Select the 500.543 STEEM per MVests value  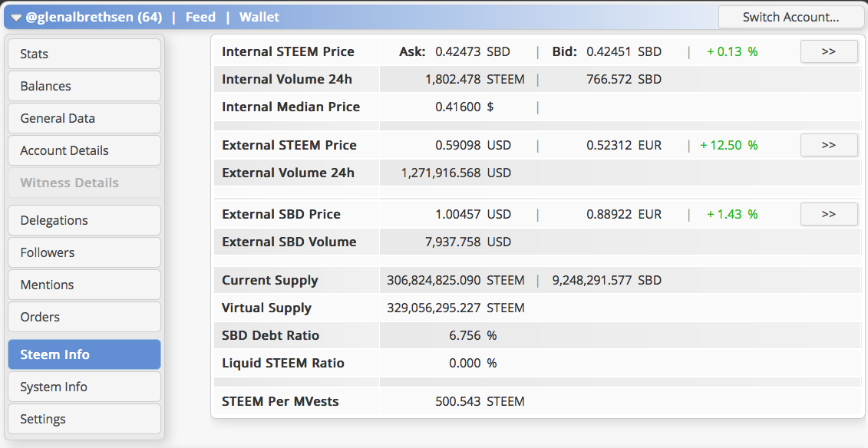pos(480,401)
